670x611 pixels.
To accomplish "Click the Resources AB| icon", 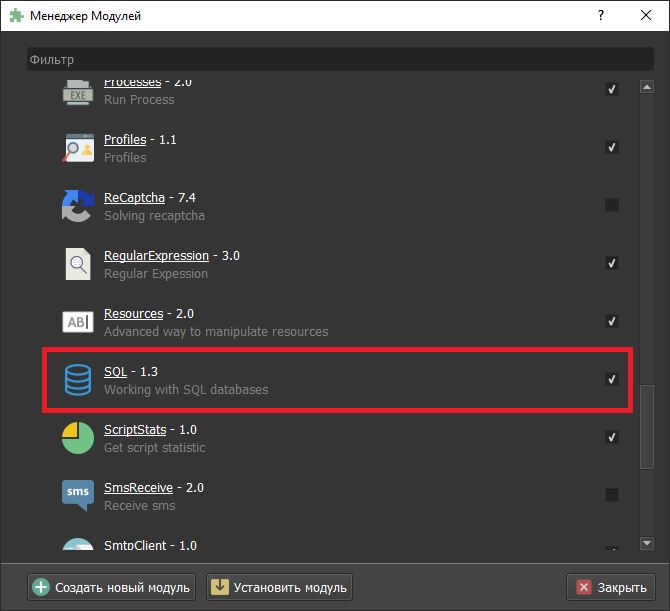I will tap(77, 322).
